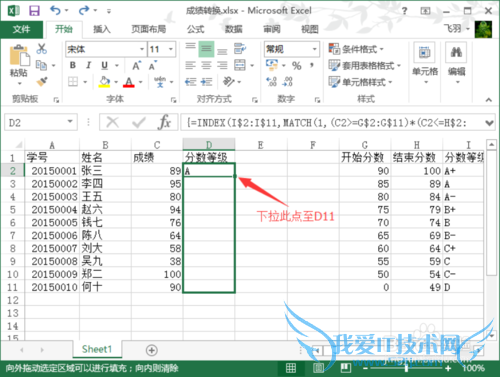Select the Sheet1 worksheet tab
This screenshot has height=377, width=500.
coord(97,349)
